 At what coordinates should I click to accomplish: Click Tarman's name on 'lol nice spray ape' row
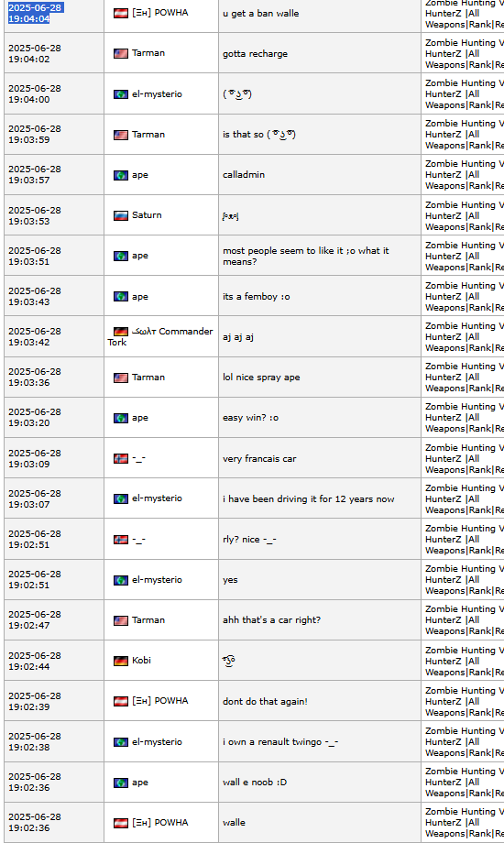(x=148, y=378)
